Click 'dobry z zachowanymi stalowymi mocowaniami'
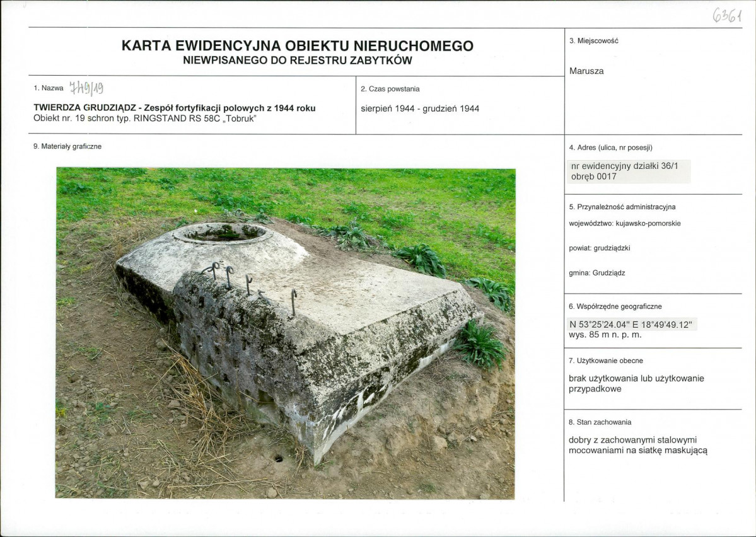 [637, 446]
